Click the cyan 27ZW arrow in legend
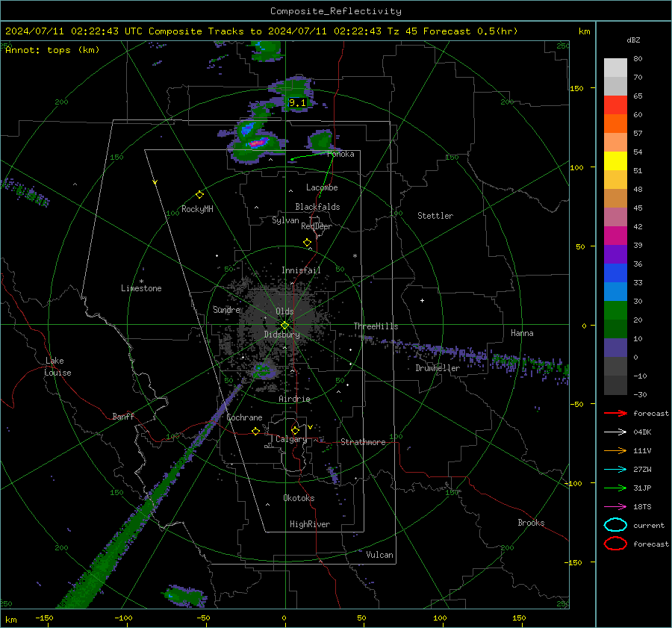 pos(616,470)
